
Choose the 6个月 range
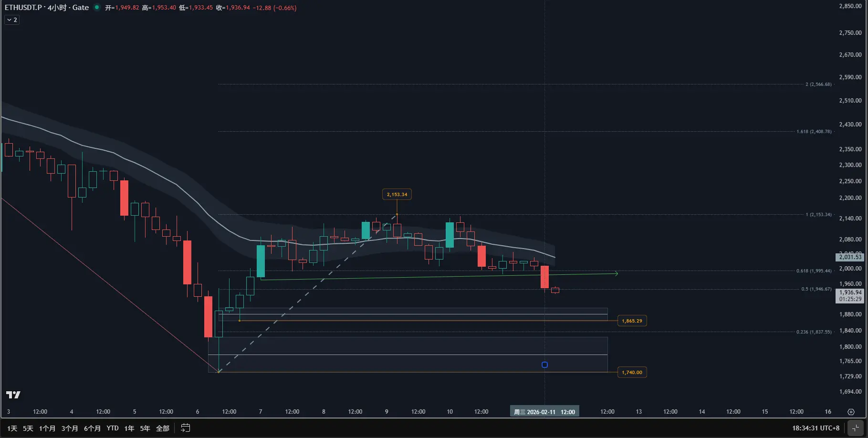pyautogui.click(x=92, y=428)
